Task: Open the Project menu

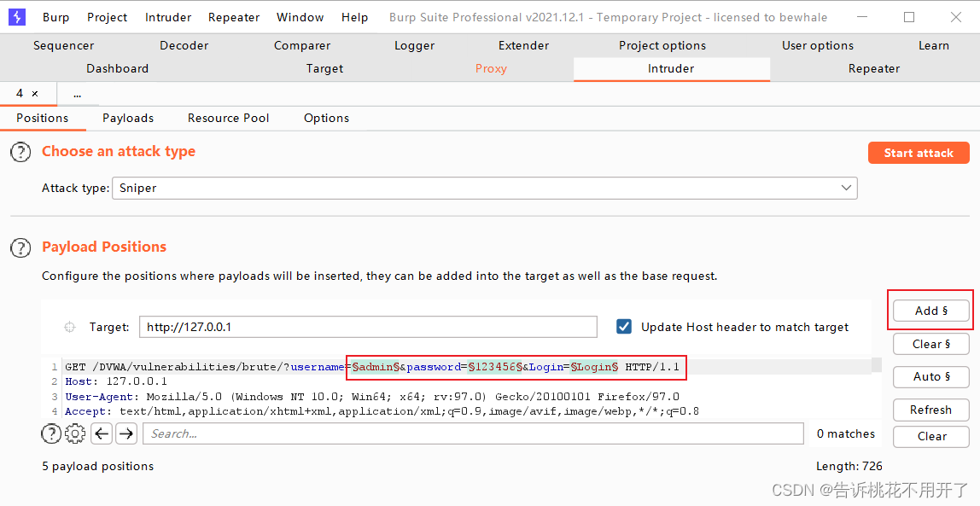Action: tap(108, 17)
